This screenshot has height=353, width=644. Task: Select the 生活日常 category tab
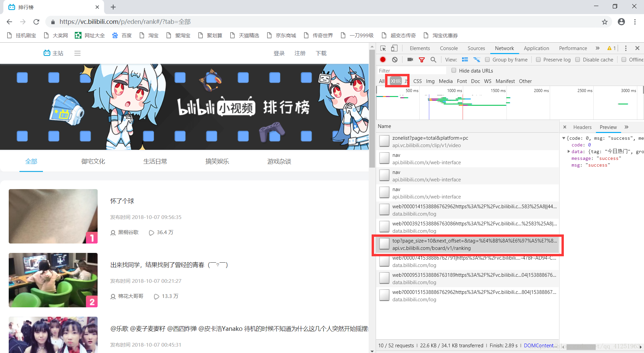[155, 162]
